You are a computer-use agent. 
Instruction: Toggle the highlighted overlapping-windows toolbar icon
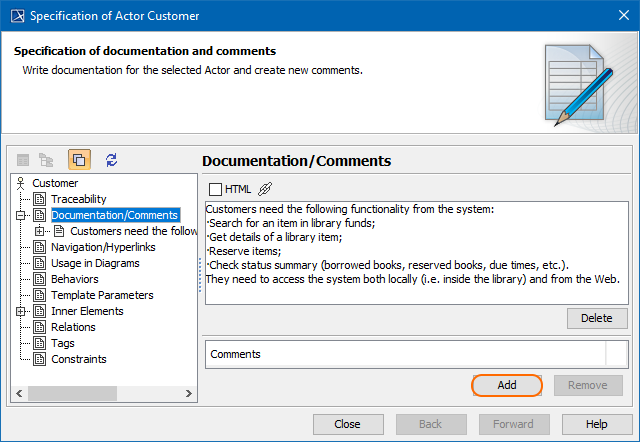(x=79, y=159)
